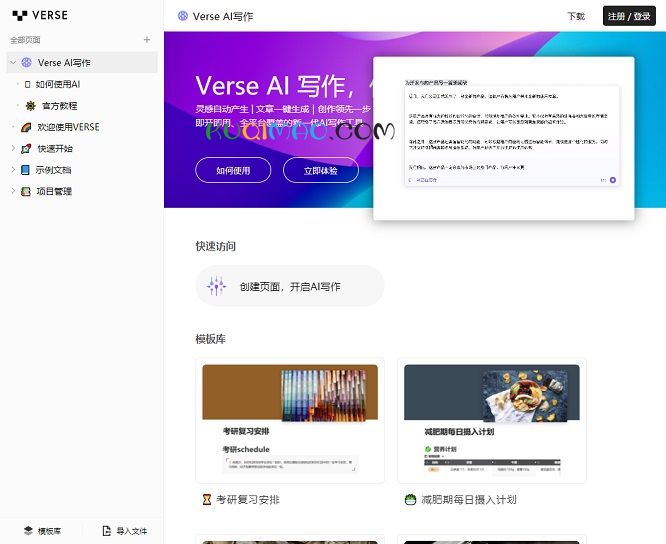Click the 快速开始 icon

pyautogui.click(x=26, y=149)
